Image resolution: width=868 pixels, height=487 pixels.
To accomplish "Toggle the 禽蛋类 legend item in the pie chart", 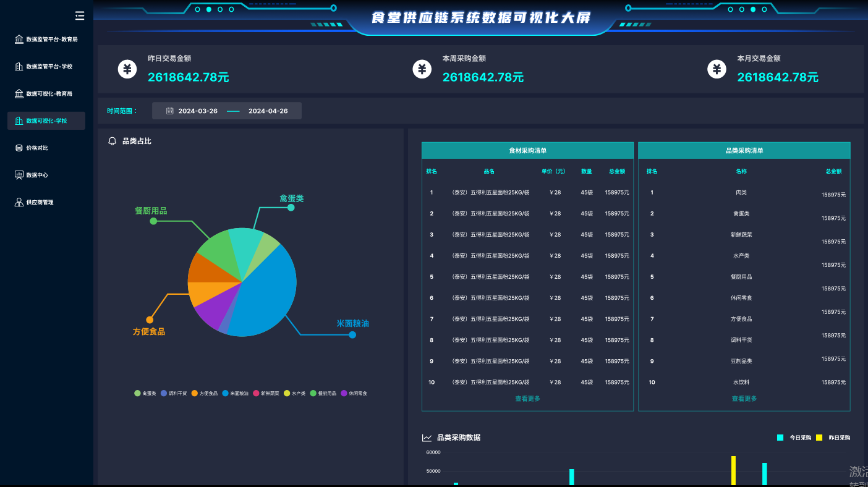I will pyautogui.click(x=145, y=393).
